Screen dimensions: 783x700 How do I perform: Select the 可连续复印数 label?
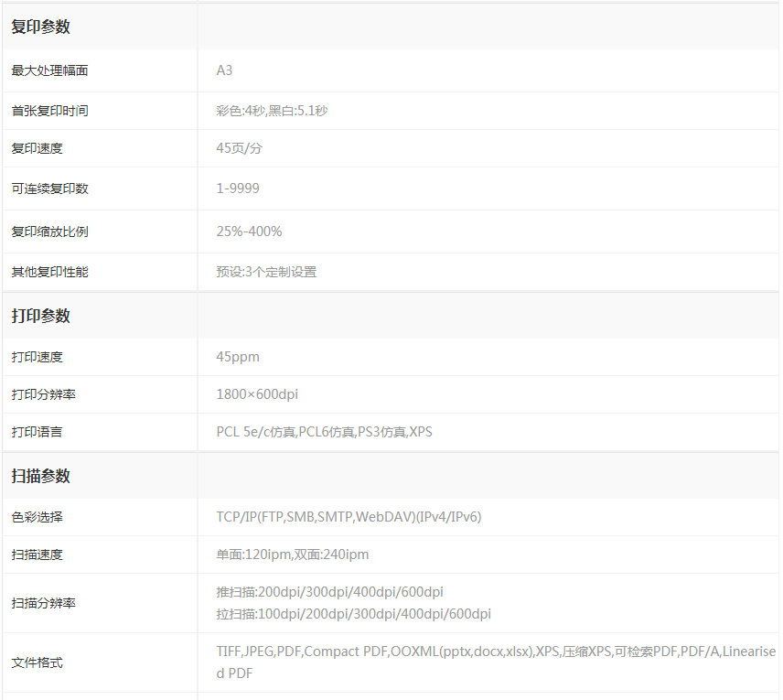click(x=49, y=188)
